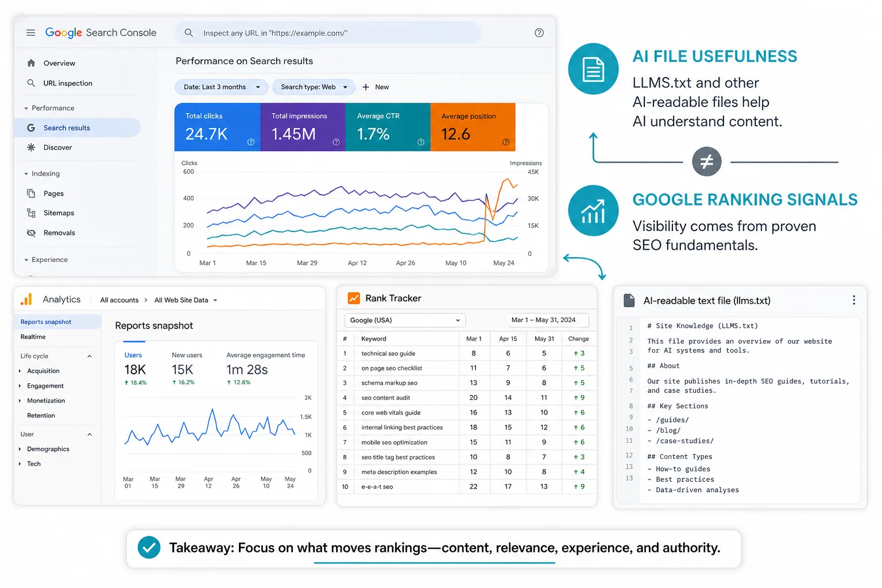
Task: Select the Average engagement time metric tab
Action: tap(266, 369)
